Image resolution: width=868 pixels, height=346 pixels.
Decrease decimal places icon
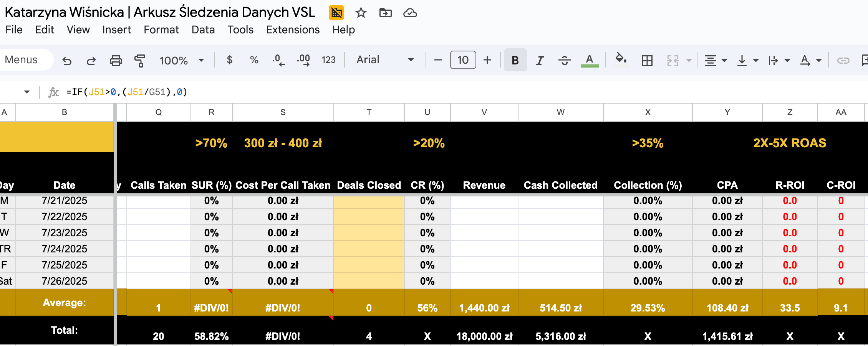coord(278,60)
